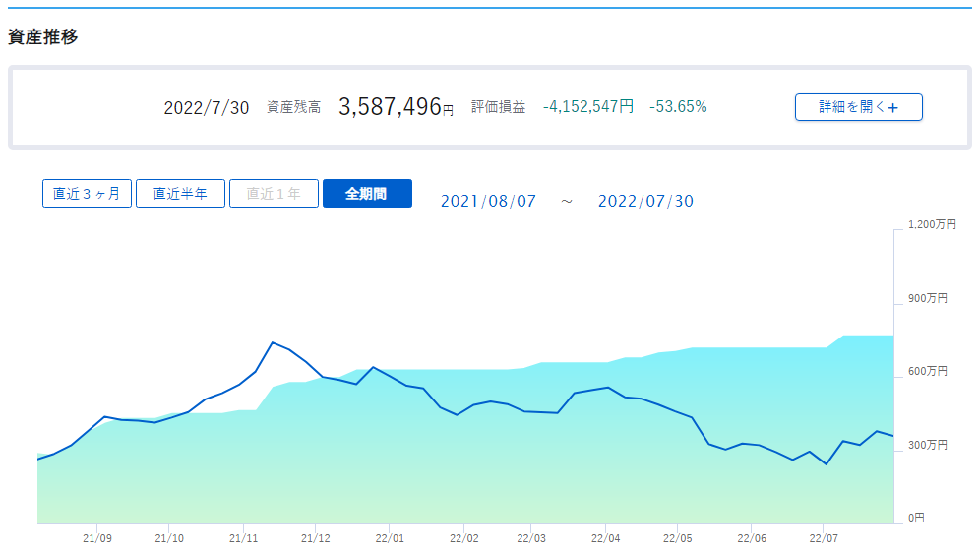Screen dimensions: 980x553
Task: Open details with 詳細を開く button
Action: coord(858,107)
